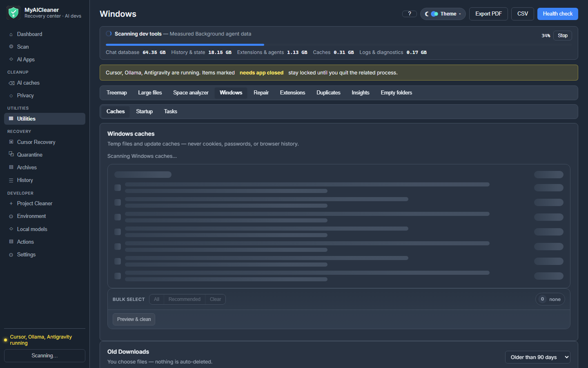The height and width of the screenshot is (368, 588).
Task: Switch to the Large files tab
Action: tap(150, 93)
